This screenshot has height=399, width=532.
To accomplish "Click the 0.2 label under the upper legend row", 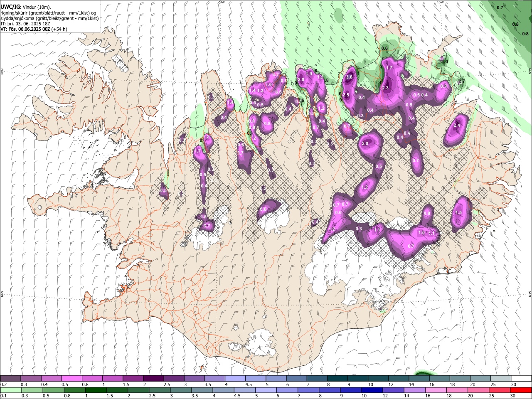I will point(3,384).
